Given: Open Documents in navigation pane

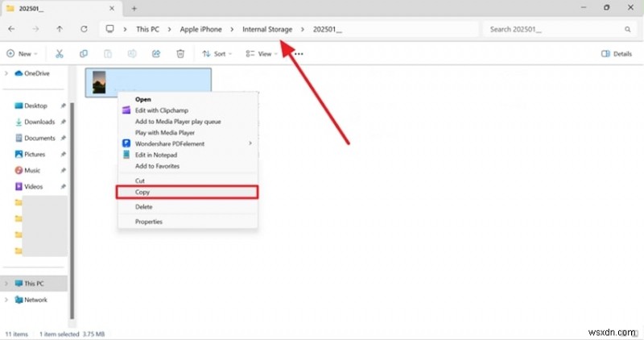Looking at the screenshot, I should point(35,138).
